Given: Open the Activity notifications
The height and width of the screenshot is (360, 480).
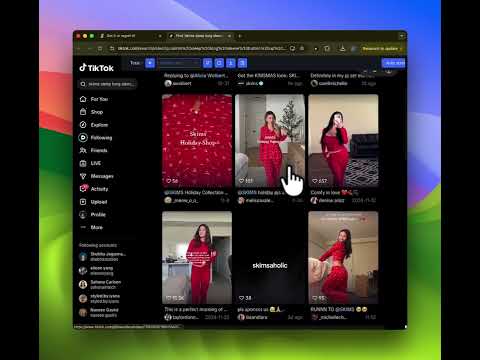Looking at the screenshot, I should coord(94,189).
